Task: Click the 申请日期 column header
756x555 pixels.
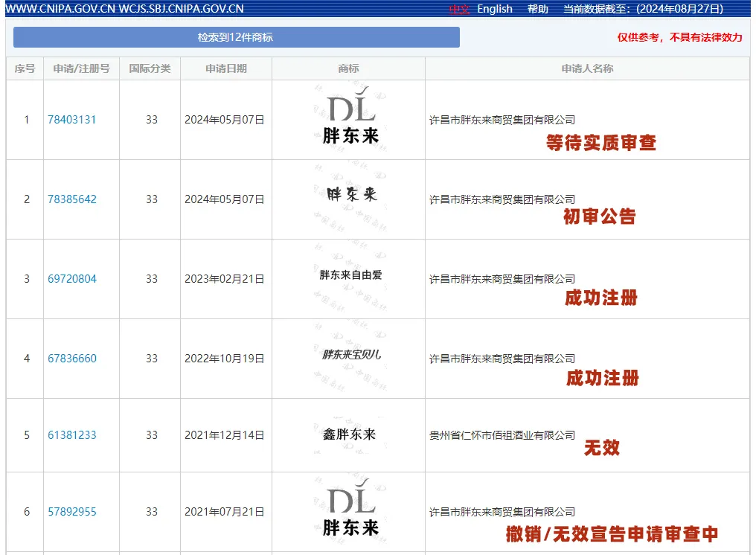Action: tap(226, 68)
